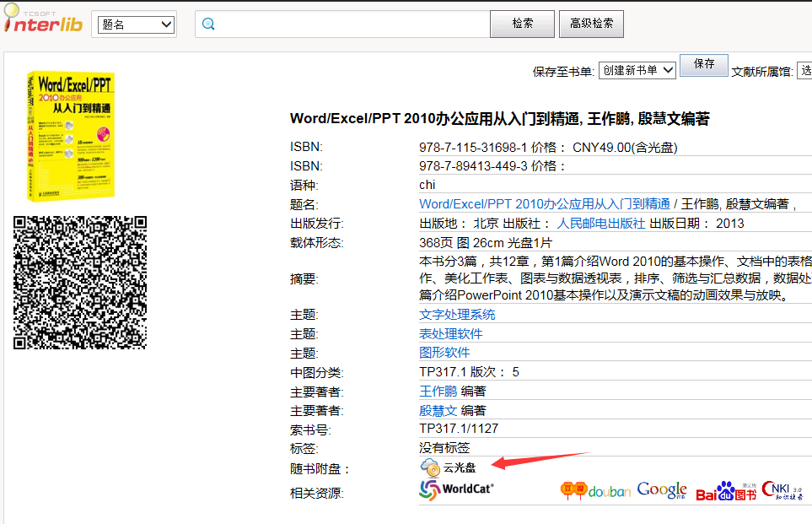Image resolution: width=812 pixels, height=524 pixels.
Task: Click the 368页 图 26cm 光盘1片 text
Action: [x=485, y=243]
